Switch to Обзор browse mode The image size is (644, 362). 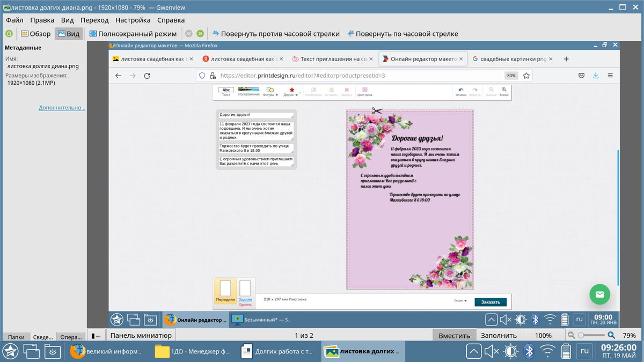35,33
